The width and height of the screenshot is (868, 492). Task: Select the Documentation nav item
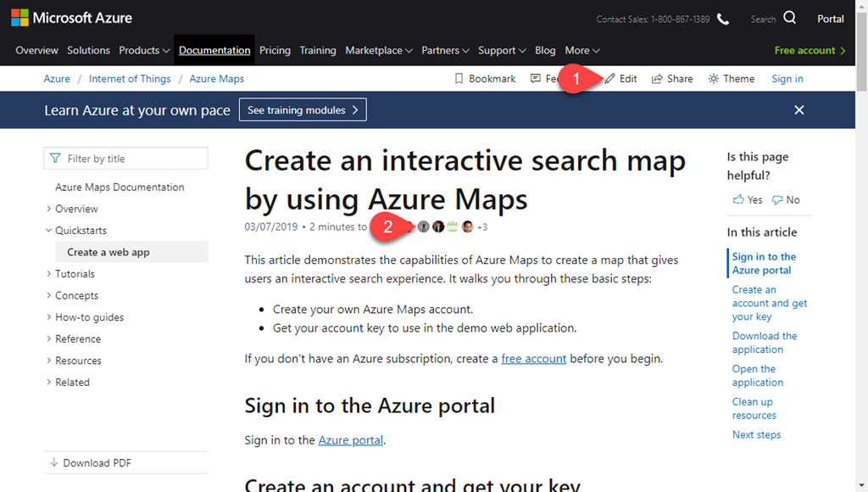(x=214, y=50)
